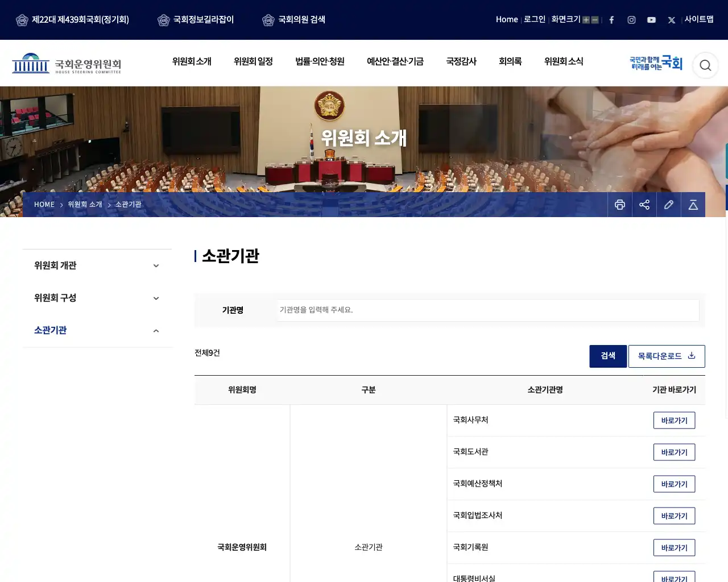This screenshot has height=582, width=728.
Task: Open the 위원회 소개 main menu
Action: click(x=192, y=61)
